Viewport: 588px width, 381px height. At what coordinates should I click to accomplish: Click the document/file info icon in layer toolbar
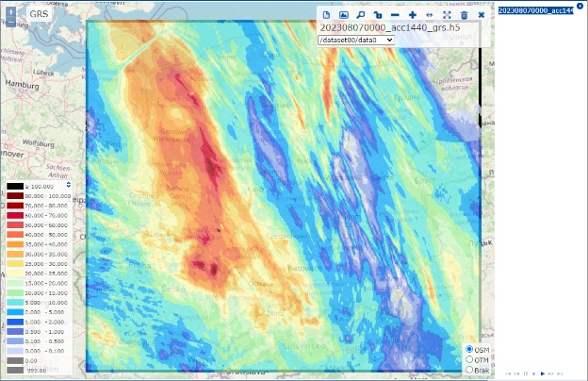(x=326, y=15)
